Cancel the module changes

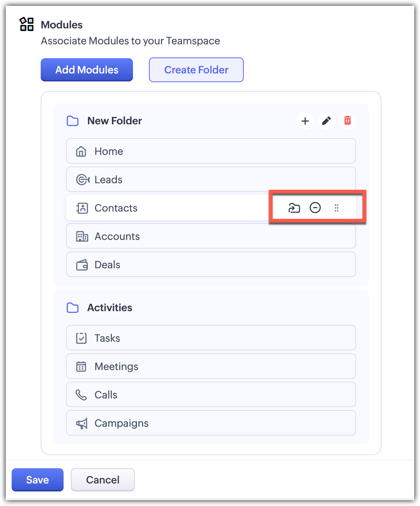point(103,480)
